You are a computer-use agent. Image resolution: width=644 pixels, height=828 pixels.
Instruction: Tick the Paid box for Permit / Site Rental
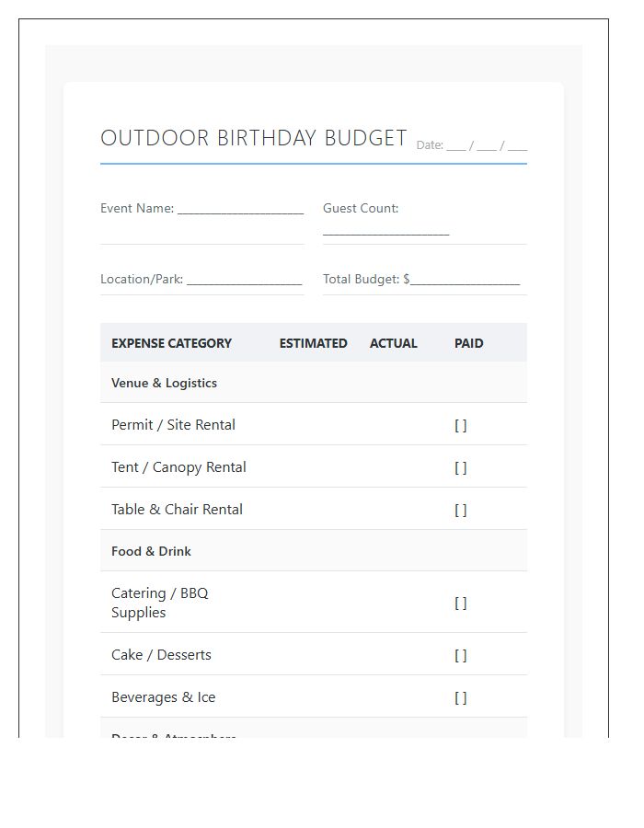(460, 425)
